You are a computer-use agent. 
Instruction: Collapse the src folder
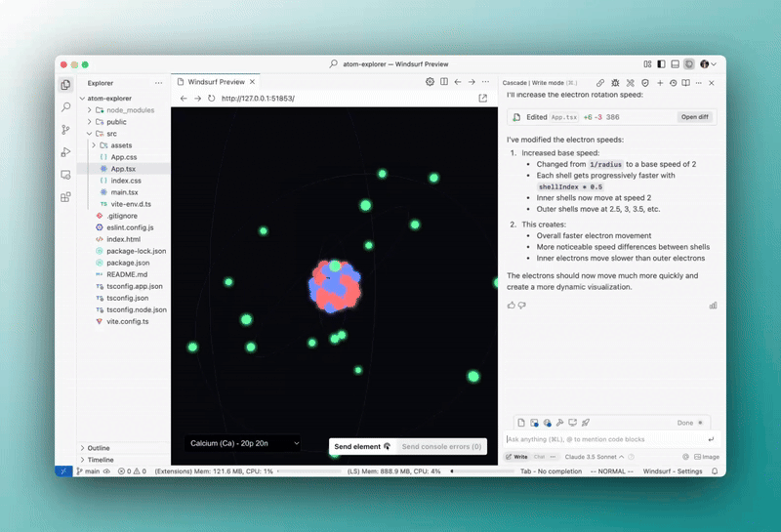[x=125, y=134]
